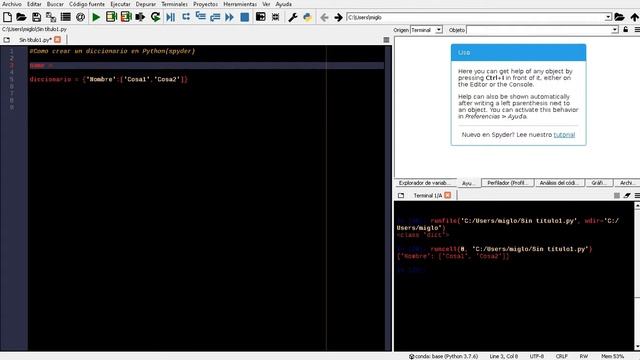This screenshot has width=640, height=360.
Task: Step over the current line debug icon
Action: click(186, 17)
